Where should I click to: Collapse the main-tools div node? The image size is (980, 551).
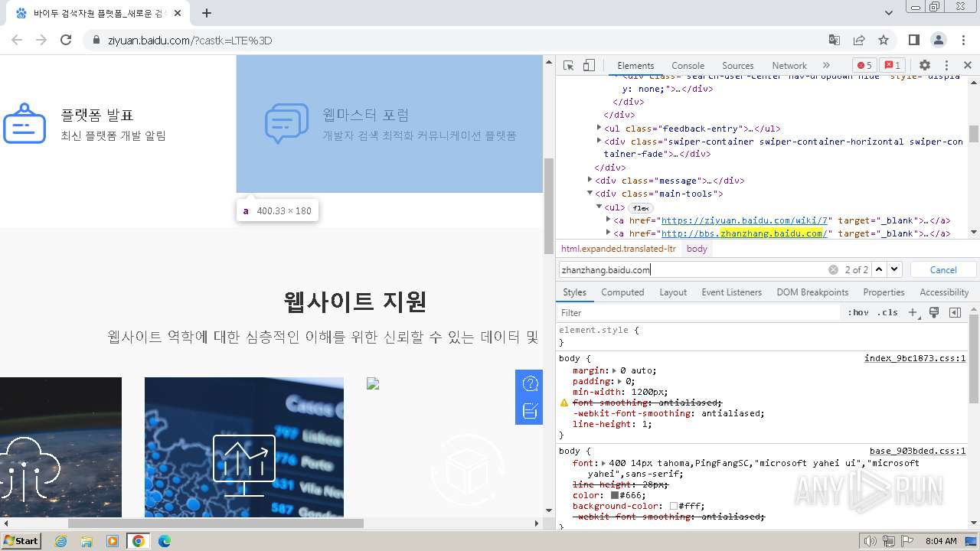tap(590, 193)
